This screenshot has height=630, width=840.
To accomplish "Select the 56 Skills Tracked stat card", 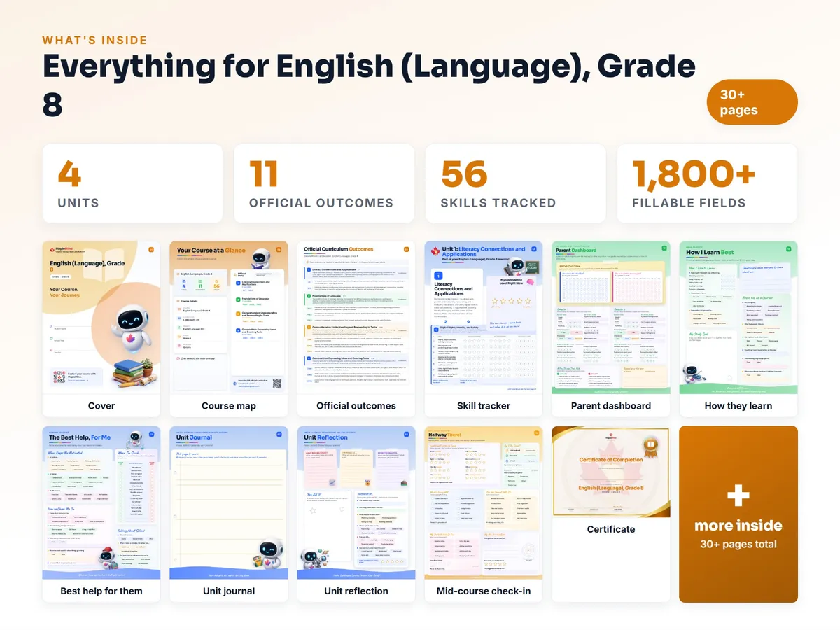I will pyautogui.click(x=515, y=183).
